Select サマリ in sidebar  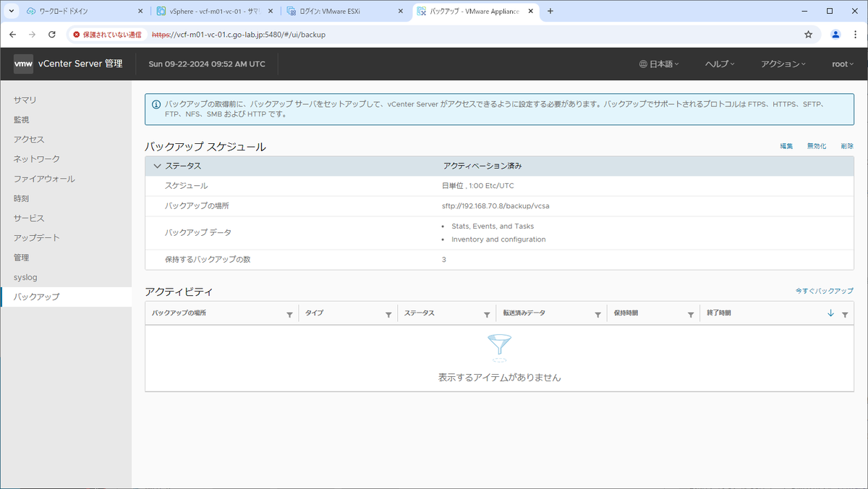coord(66,100)
